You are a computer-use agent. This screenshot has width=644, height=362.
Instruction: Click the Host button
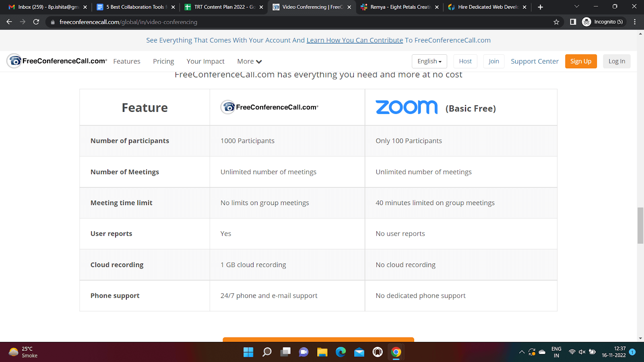(465, 61)
